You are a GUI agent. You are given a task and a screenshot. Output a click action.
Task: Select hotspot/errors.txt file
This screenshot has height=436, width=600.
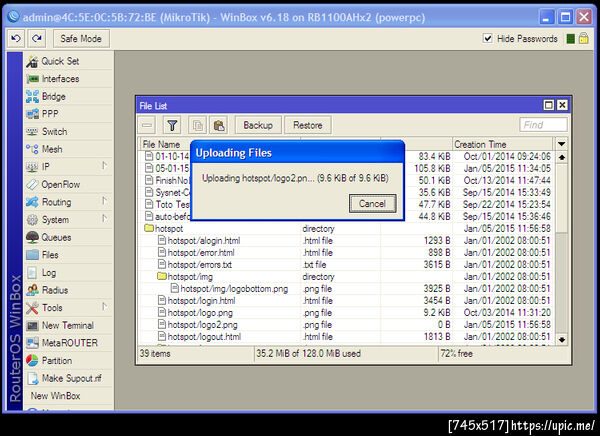(x=346, y=265)
